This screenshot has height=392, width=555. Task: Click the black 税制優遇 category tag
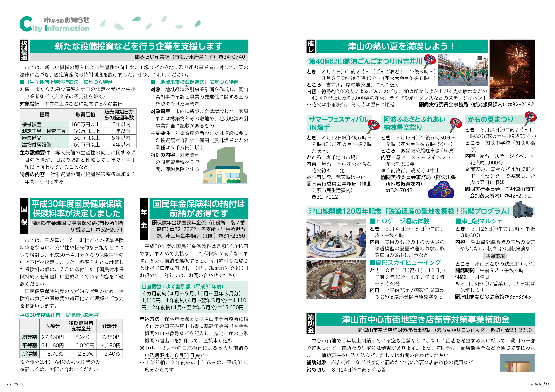[24, 50]
